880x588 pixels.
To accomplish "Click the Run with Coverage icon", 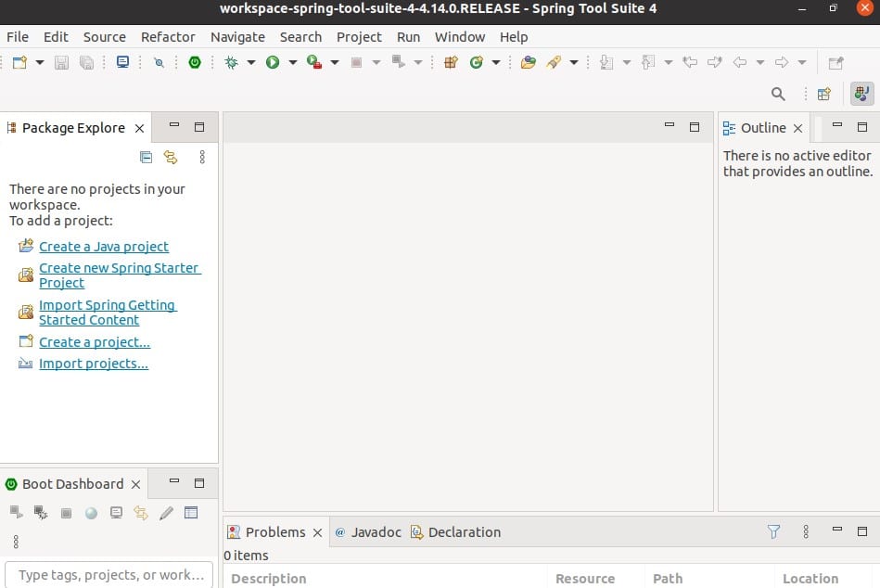I will pyautogui.click(x=314, y=62).
